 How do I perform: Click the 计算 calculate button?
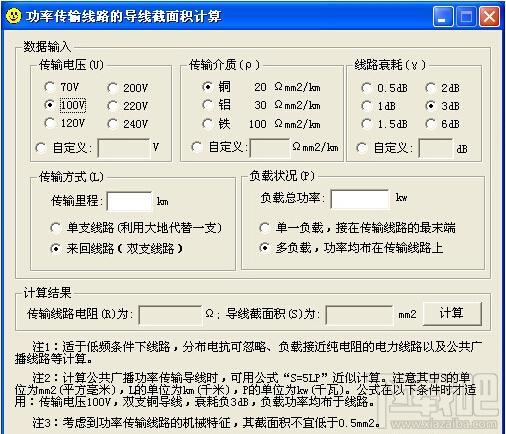(x=452, y=313)
